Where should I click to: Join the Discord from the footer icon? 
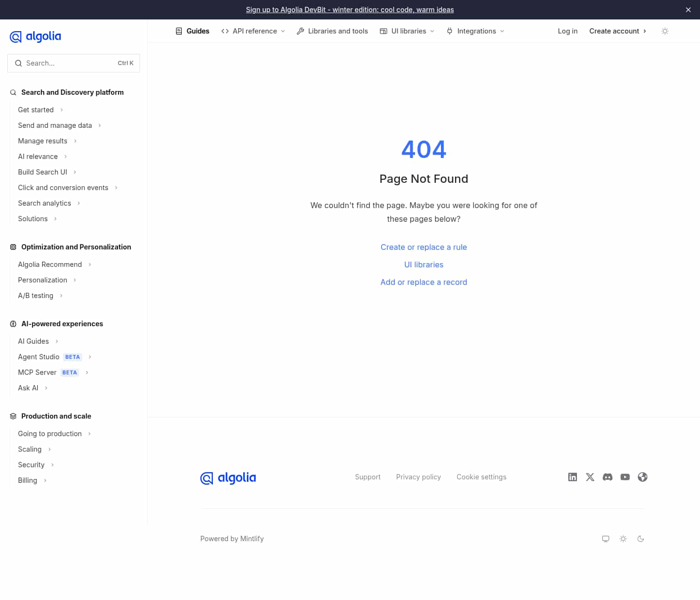pos(608,477)
